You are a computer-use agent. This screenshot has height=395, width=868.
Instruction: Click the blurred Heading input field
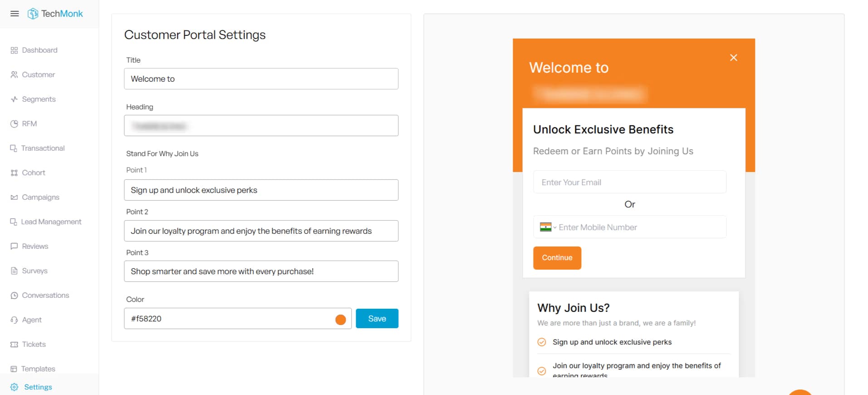tap(261, 126)
